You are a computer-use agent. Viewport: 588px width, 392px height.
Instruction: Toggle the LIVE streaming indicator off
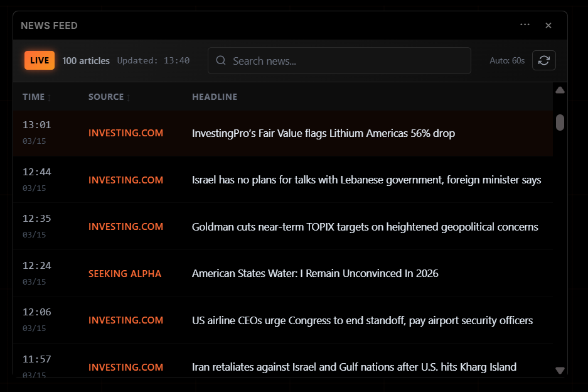pos(39,60)
